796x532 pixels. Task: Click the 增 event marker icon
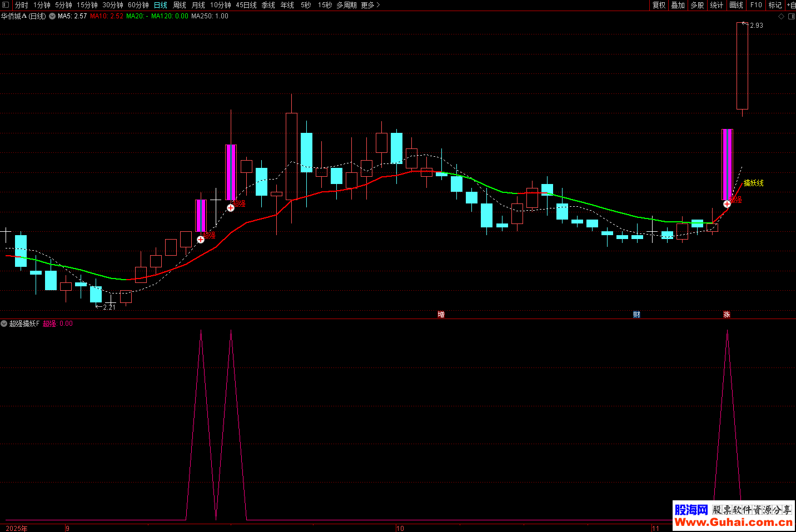coord(441,315)
